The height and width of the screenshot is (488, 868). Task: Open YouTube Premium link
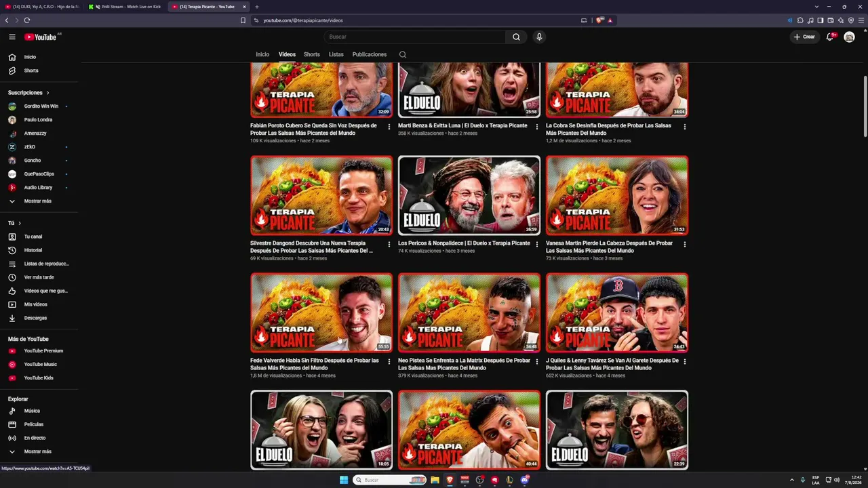click(39, 351)
